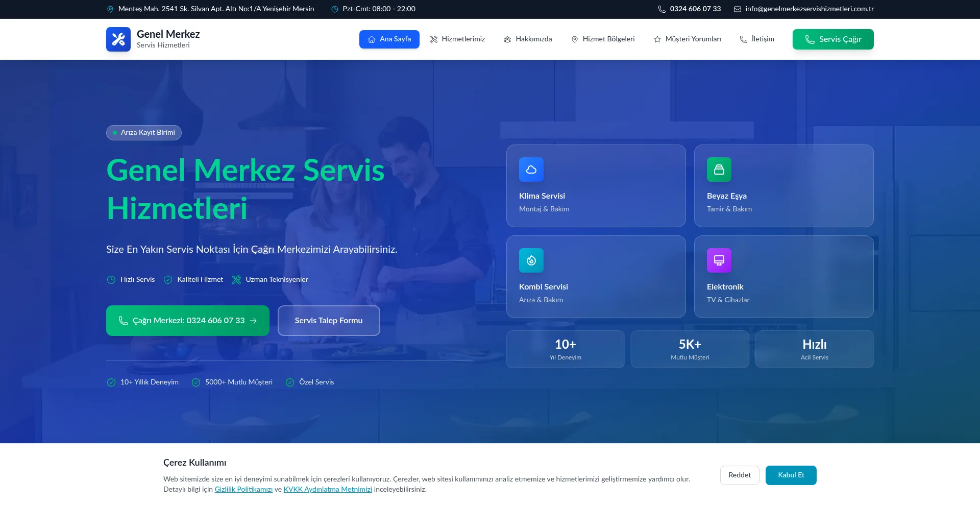Click the clock icon beside working hours

coord(335,9)
